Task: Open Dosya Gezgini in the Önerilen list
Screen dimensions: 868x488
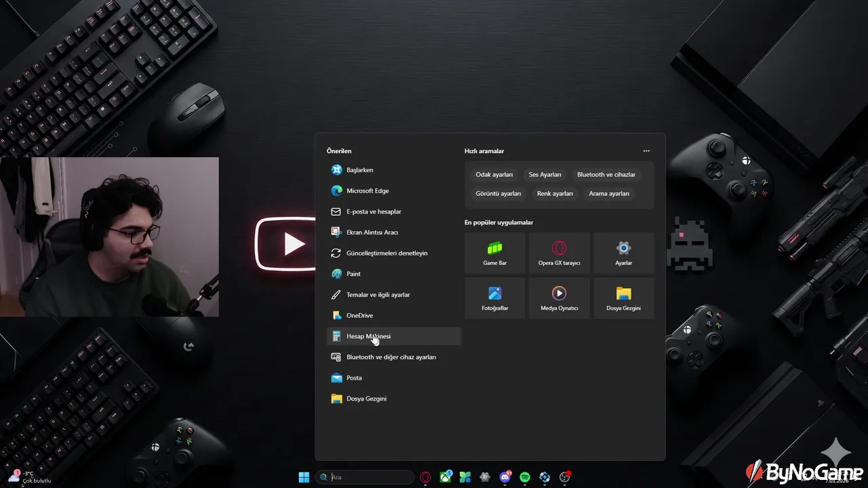Action: click(393, 399)
